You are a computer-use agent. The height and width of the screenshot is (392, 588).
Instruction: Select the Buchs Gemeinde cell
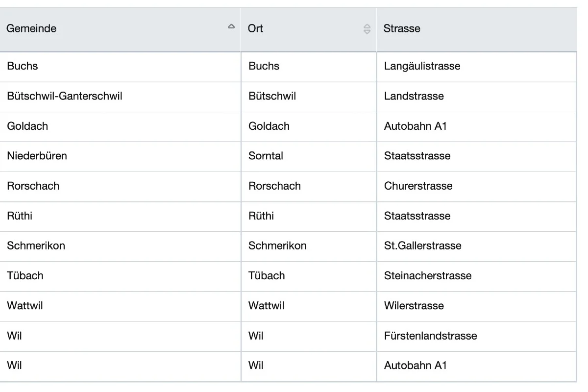click(x=120, y=67)
